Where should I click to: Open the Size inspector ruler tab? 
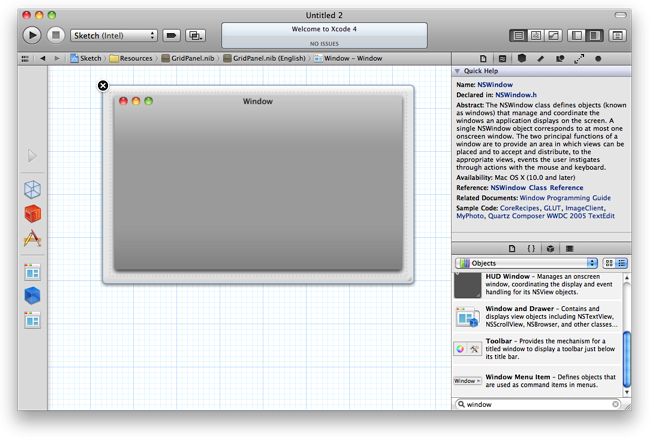coord(560,59)
